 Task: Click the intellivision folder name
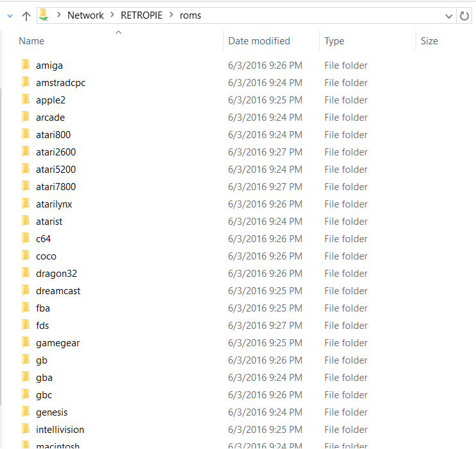coord(60,430)
